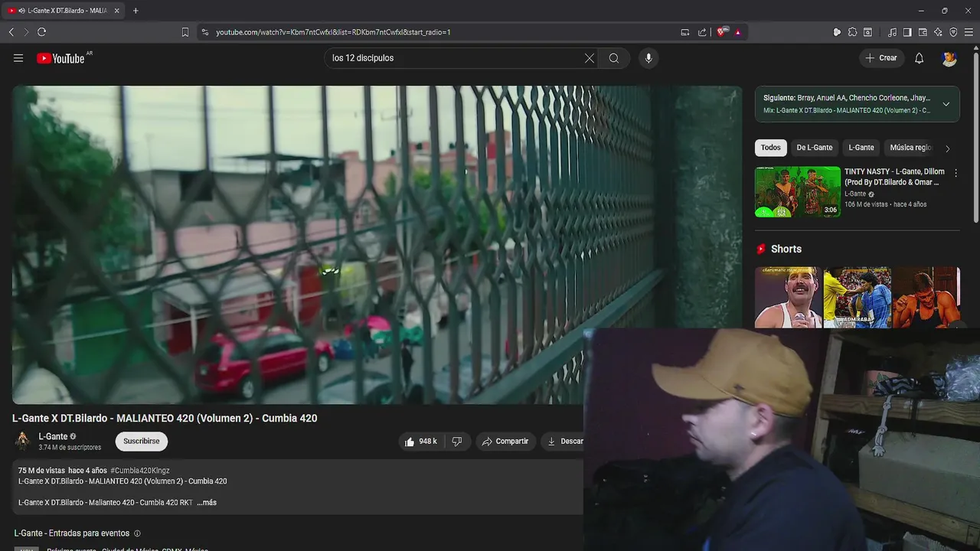The height and width of the screenshot is (551, 980).
Task: Select the Todos filter chip
Action: click(771, 148)
